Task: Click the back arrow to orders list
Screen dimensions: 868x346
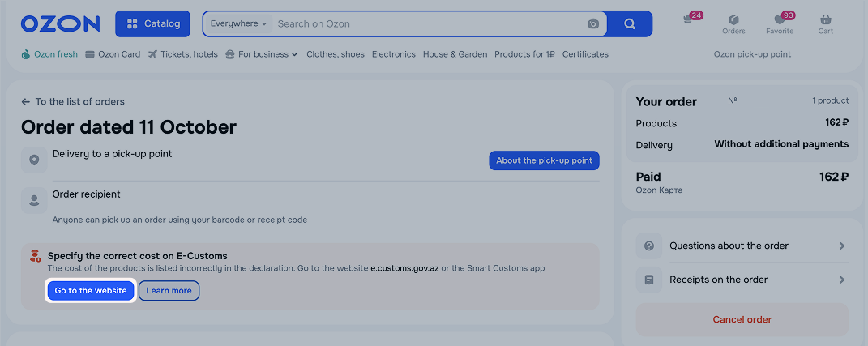Action: pyautogui.click(x=26, y=102)
